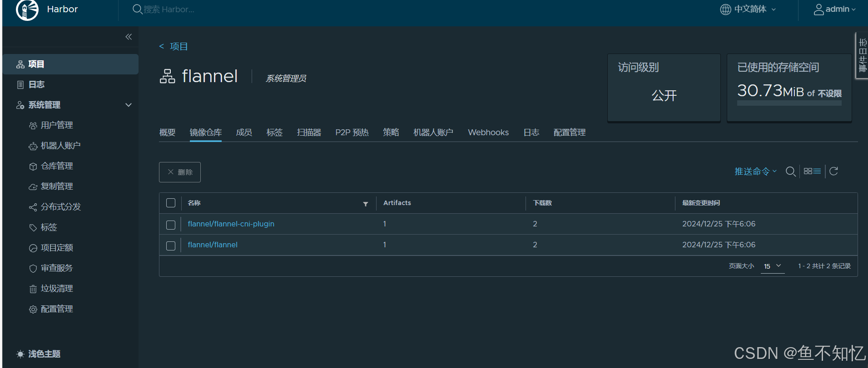Screen dimensions: 868x368
Task: Click the 删除 button
Action: pos(180,172)
